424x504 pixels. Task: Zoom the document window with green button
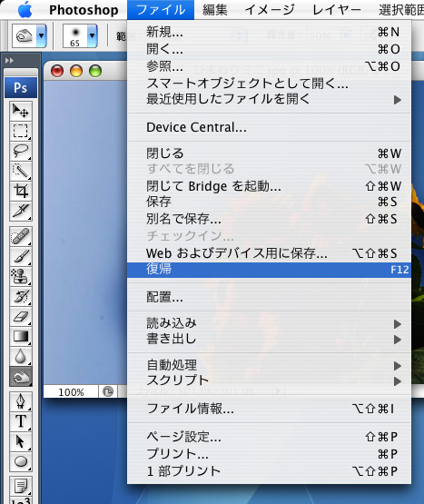pyautogui.click(x=95, y=71)
